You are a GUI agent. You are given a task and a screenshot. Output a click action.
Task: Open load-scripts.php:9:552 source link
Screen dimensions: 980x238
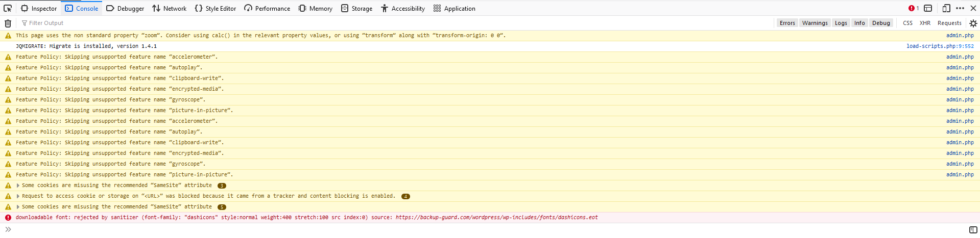click(x=940, y=46)
